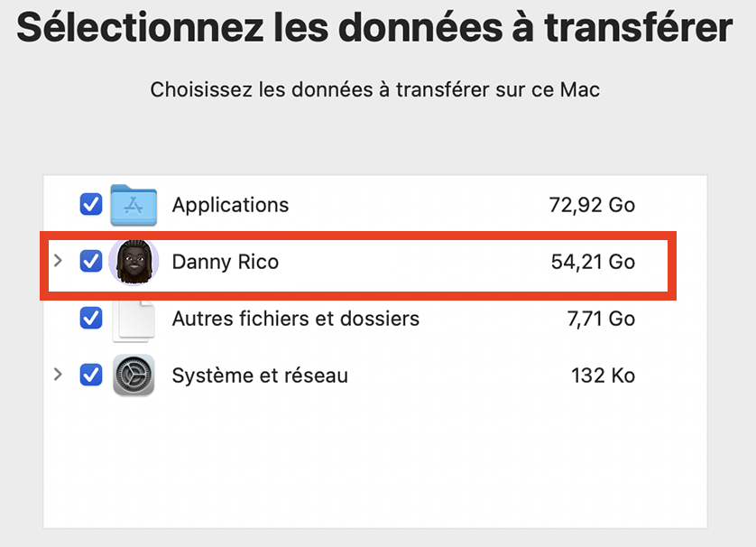Click the 54,21 Go size value

593,263
